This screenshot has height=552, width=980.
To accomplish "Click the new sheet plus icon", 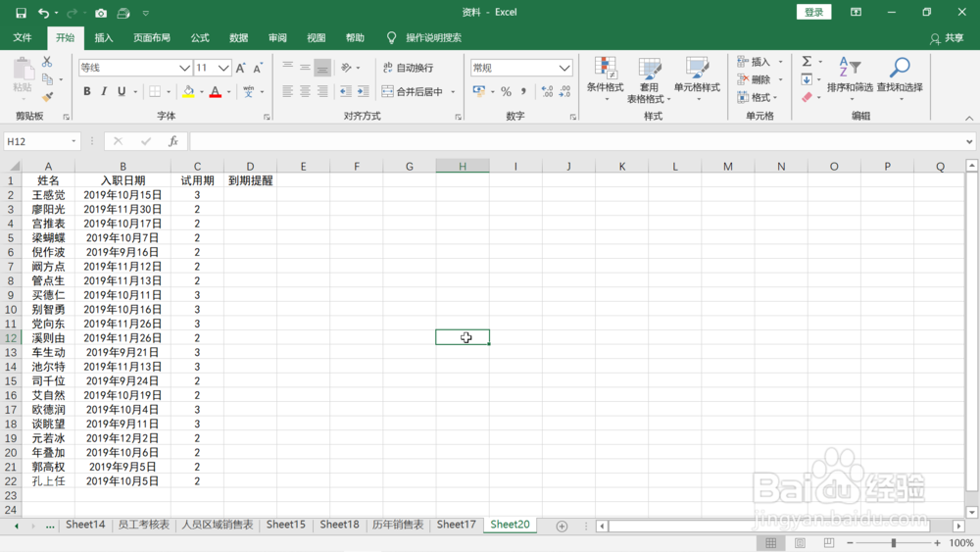I will 562,527.
